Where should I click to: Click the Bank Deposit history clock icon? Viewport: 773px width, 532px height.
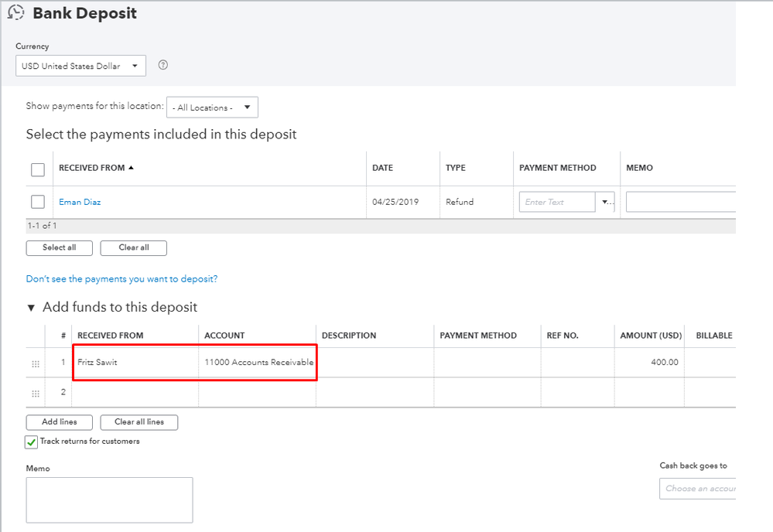coord(15,13)
